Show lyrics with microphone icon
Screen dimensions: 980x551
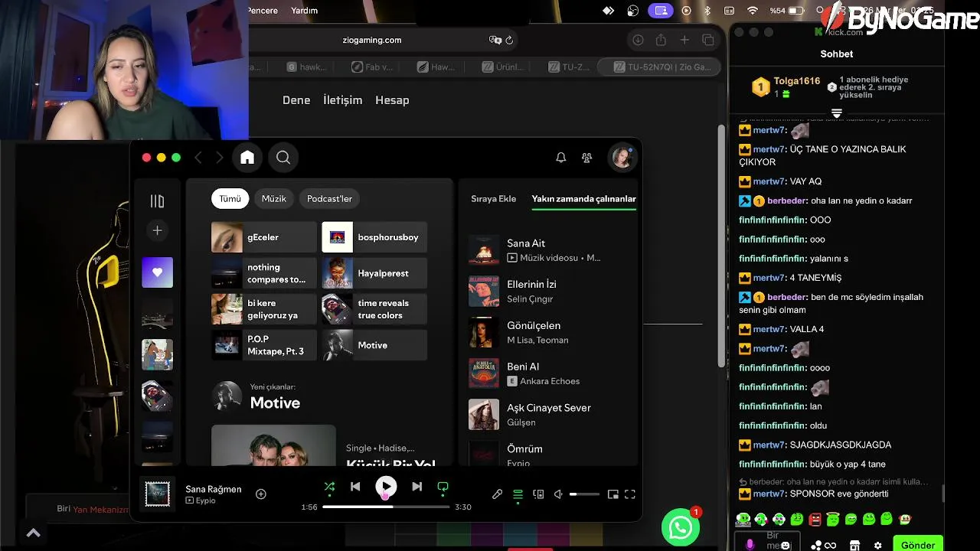point(497,494)
